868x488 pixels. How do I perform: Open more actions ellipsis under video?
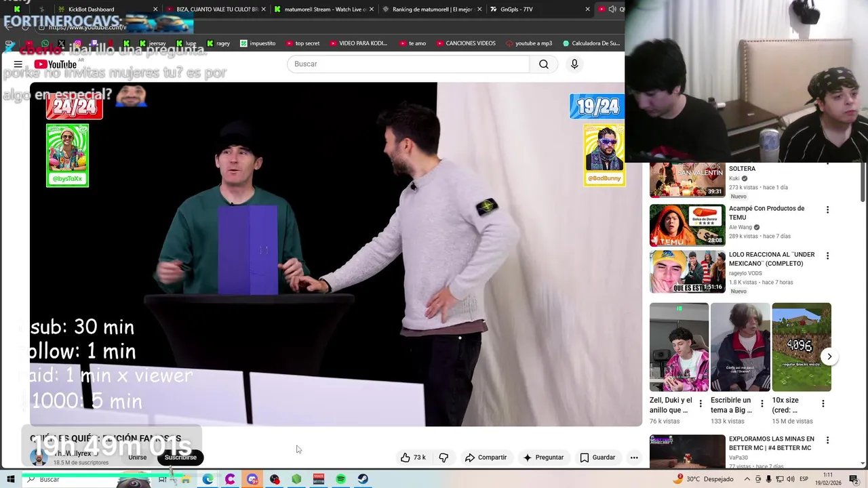pos(634,457)
